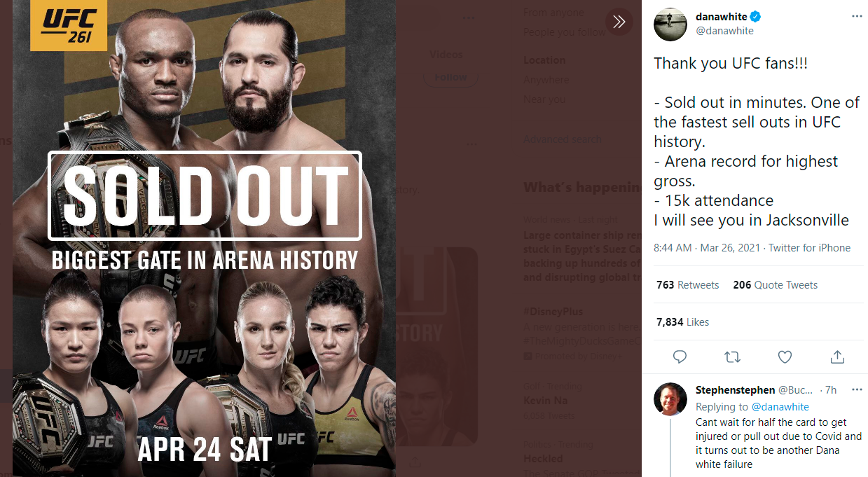Screen dimensions: 868x477
Task: Open Stephenstephen's profile picture
Action: coord(670,399)
